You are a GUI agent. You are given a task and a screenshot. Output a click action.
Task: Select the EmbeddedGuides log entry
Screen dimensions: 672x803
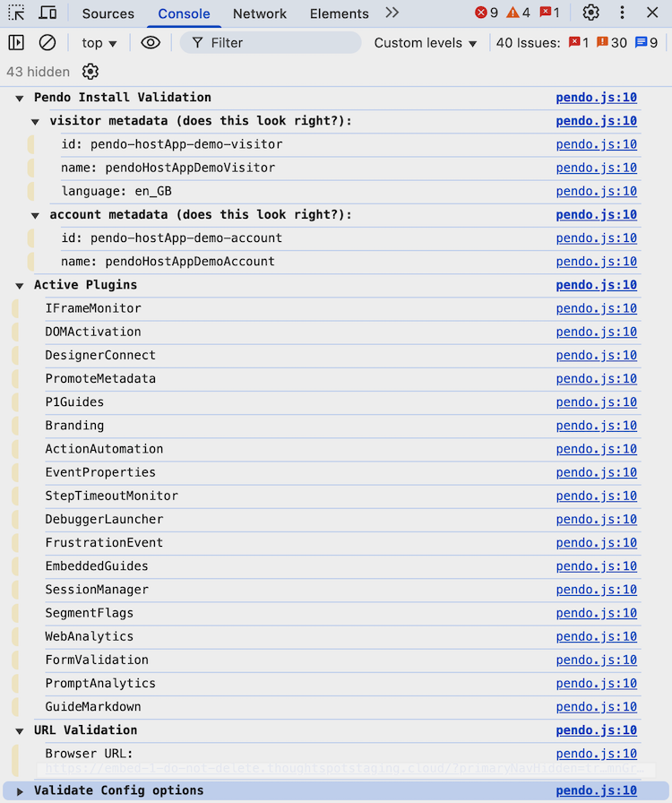pos(97,566)
